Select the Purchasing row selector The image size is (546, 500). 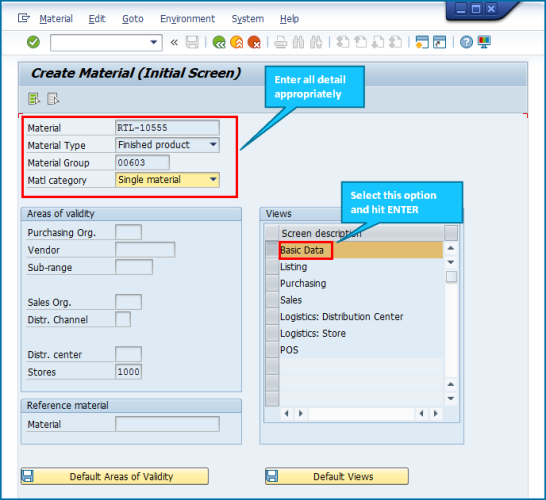[x=272, y=283]
